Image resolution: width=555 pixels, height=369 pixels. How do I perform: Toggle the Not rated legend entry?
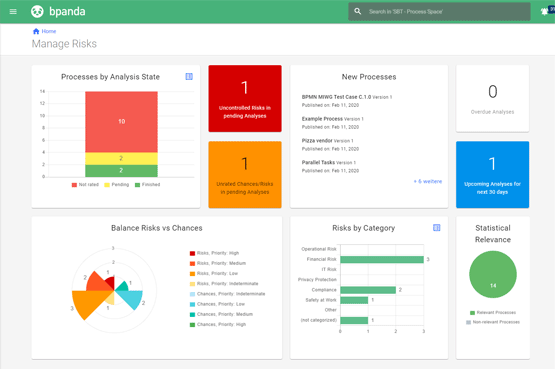coord(85,185)
